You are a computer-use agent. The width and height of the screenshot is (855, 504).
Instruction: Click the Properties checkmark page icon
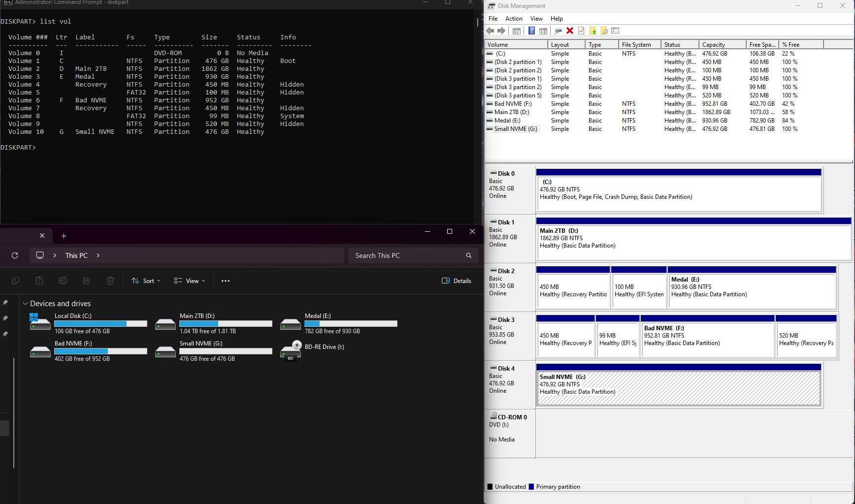tap(581, 31)
